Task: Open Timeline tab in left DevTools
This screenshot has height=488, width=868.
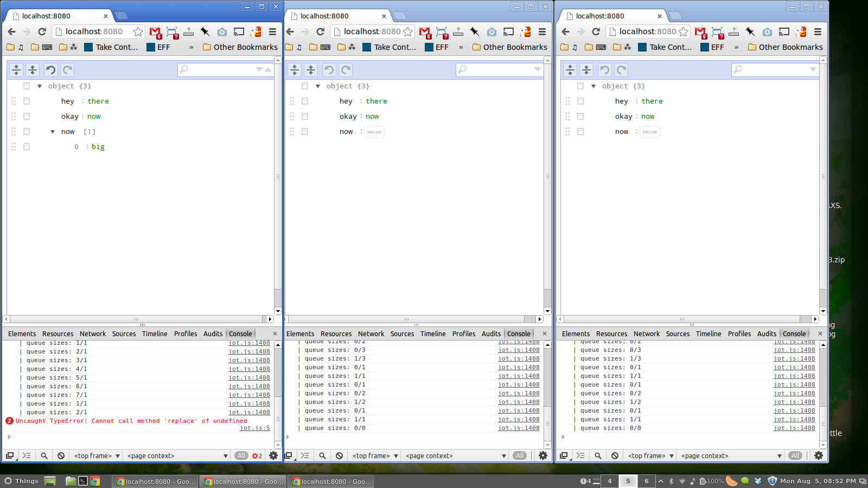Action: [x=155, y=333]
